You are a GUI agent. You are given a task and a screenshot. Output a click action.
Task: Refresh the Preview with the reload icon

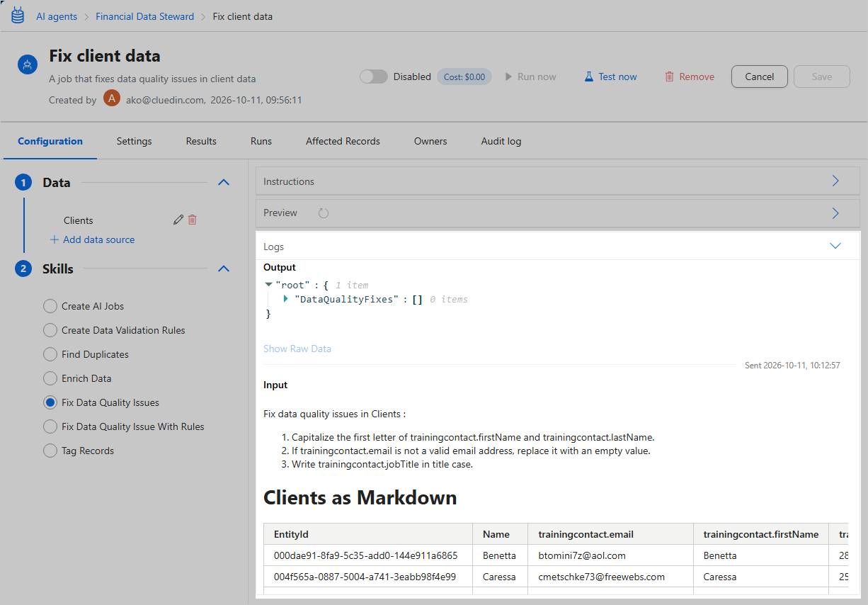[324, 213]
